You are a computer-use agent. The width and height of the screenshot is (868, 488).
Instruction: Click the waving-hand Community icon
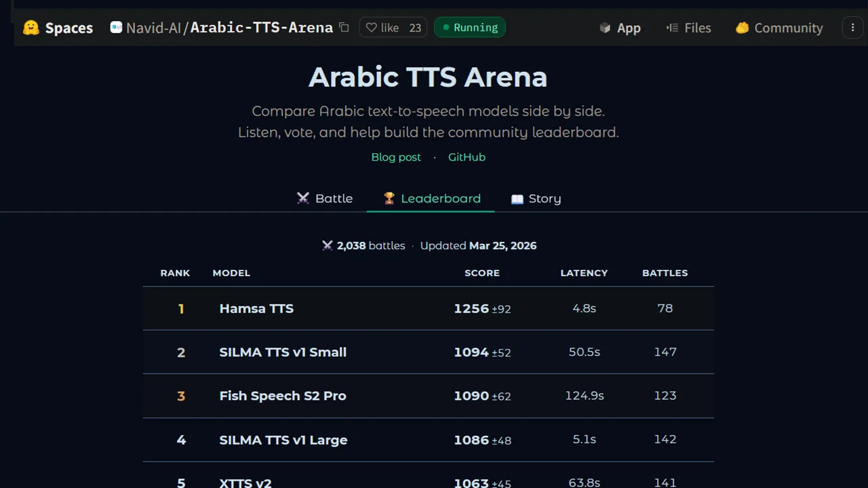pos(743,28)
